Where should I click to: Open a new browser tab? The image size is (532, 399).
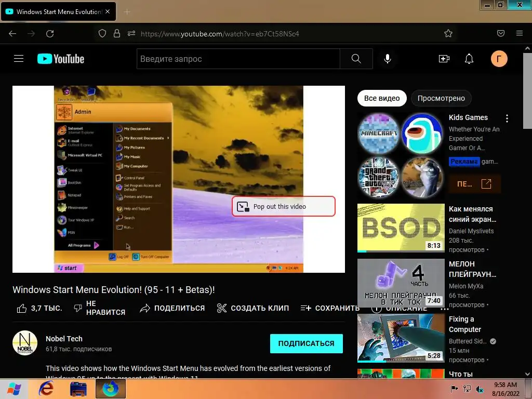[x=127, y=12]
